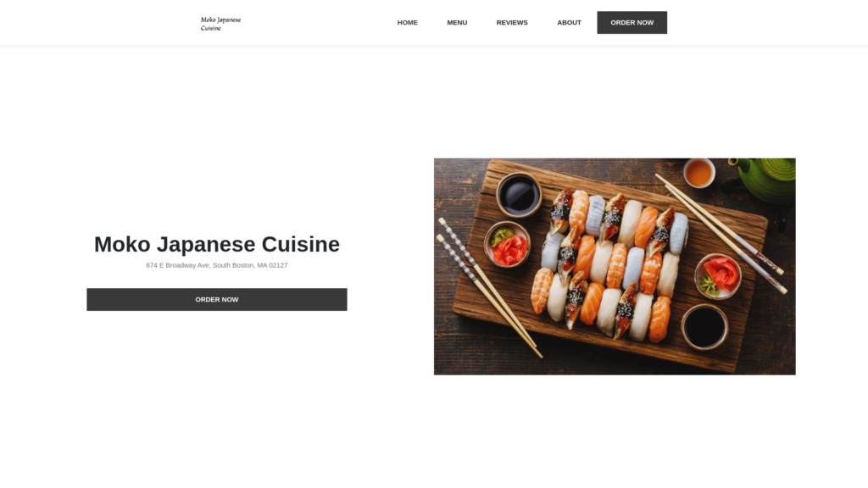Click the shrimp nigiri at board's lower-left
Screen dimensions: 868x488
542,291
